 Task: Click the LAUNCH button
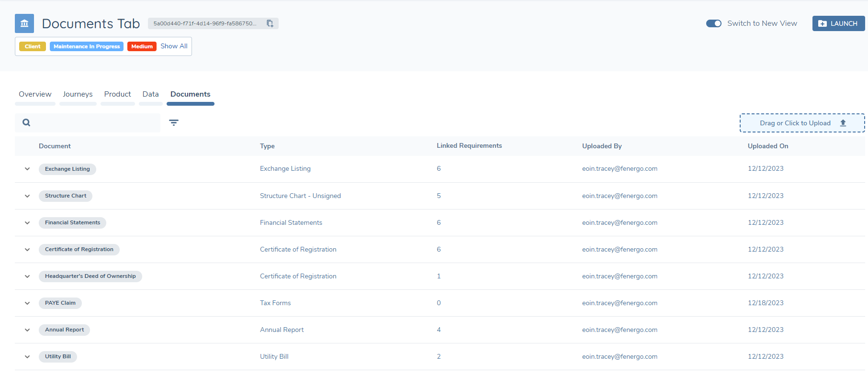(838, 23)
